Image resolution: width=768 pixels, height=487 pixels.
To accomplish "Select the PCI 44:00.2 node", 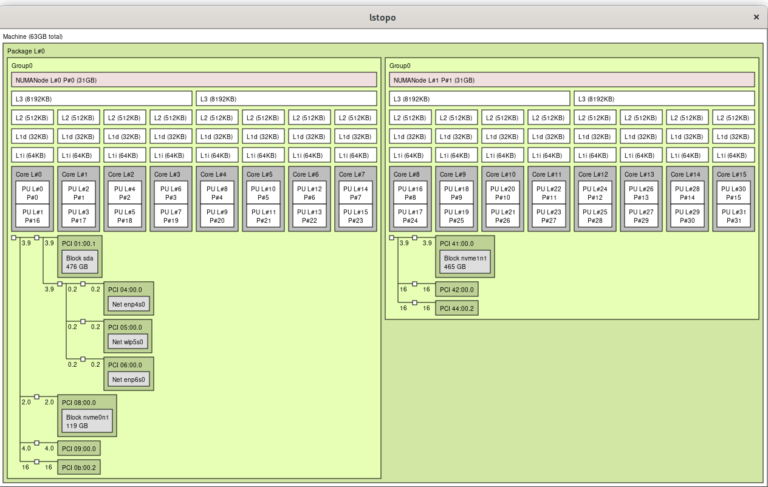I will click(457, 307).
